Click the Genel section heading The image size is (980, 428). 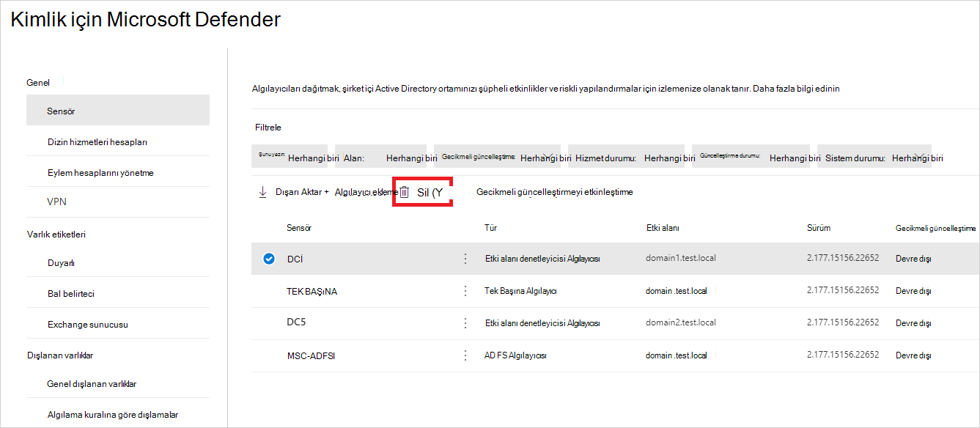(38, 82)
